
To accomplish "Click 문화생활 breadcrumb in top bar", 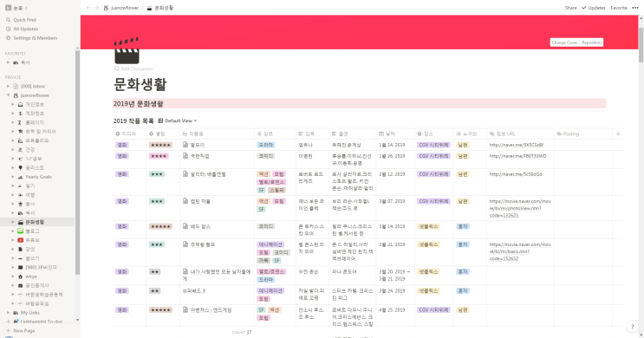I will click(x=160, y=8).
